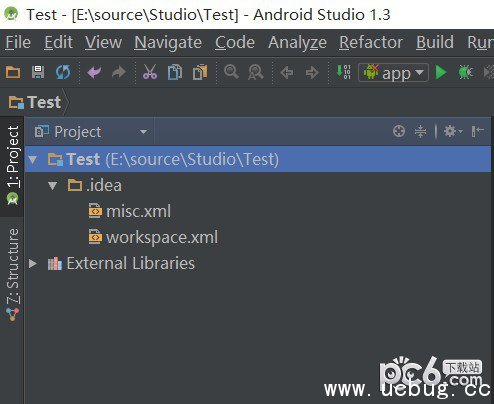Toggle the 1: Project side tab
The image size is (494, 404).
click(x=12, y=166)
